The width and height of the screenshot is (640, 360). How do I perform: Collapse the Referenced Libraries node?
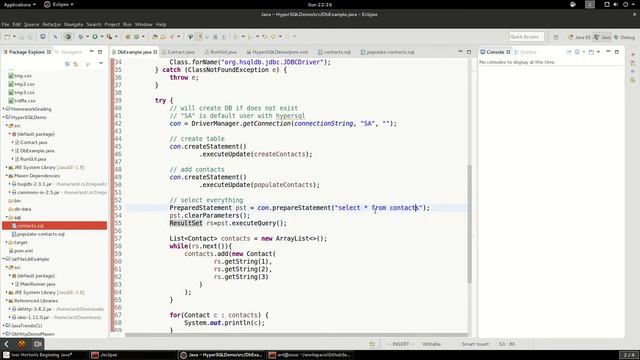(x=7, y=301)
